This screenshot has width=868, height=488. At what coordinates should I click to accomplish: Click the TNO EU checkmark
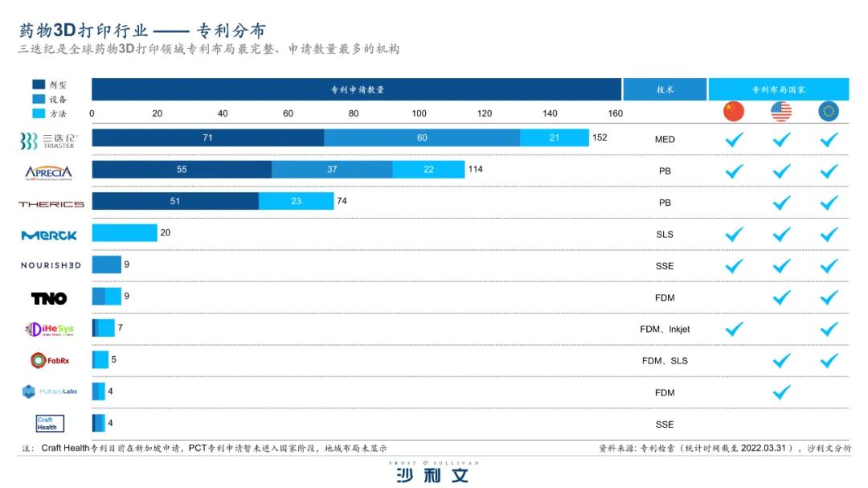click(829, 297)
